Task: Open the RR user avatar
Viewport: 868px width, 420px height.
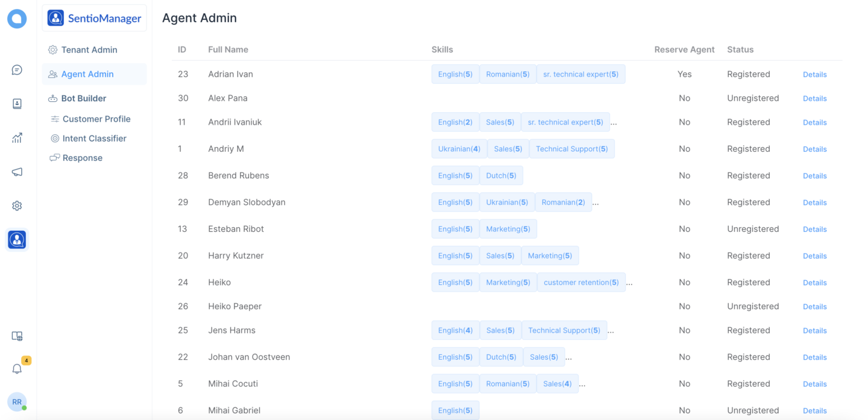Action: click(x=17, y=402)
